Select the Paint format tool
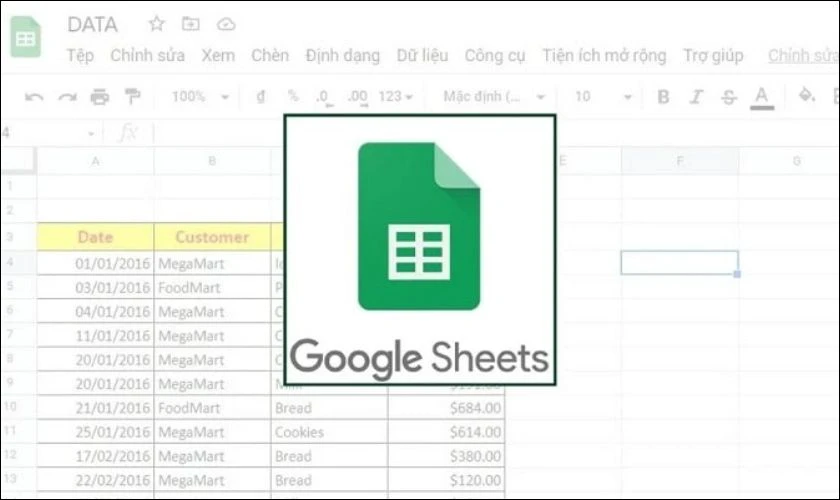This screenshot has width=840, height=500. [132, 96]
